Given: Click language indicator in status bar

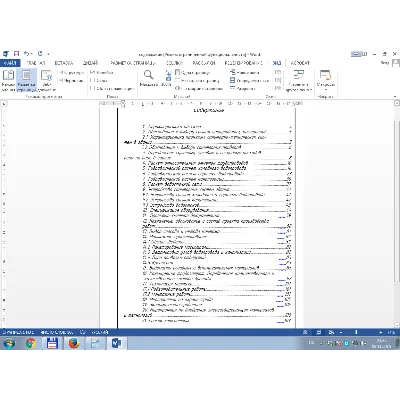Looking at the screenshot, I should (100, 332).
